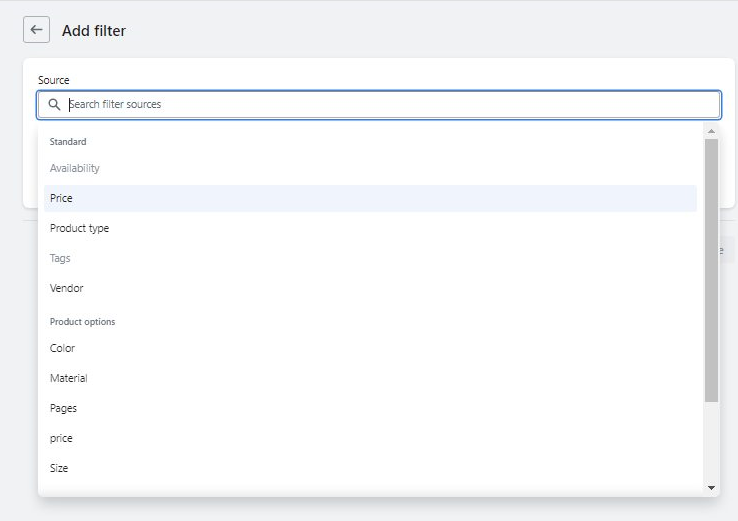The image size is (738, 521).
Task: Select the Size product option
Action: [60, 468]
